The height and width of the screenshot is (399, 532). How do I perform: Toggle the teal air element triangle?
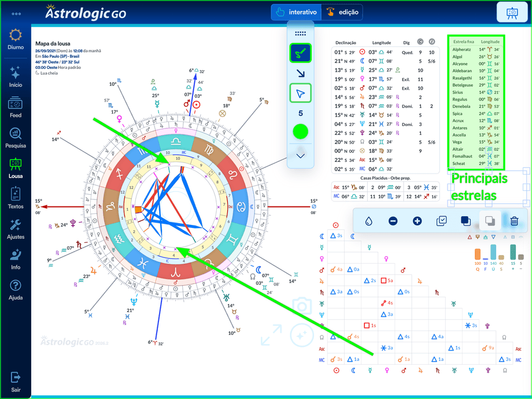tap(486, 237)
